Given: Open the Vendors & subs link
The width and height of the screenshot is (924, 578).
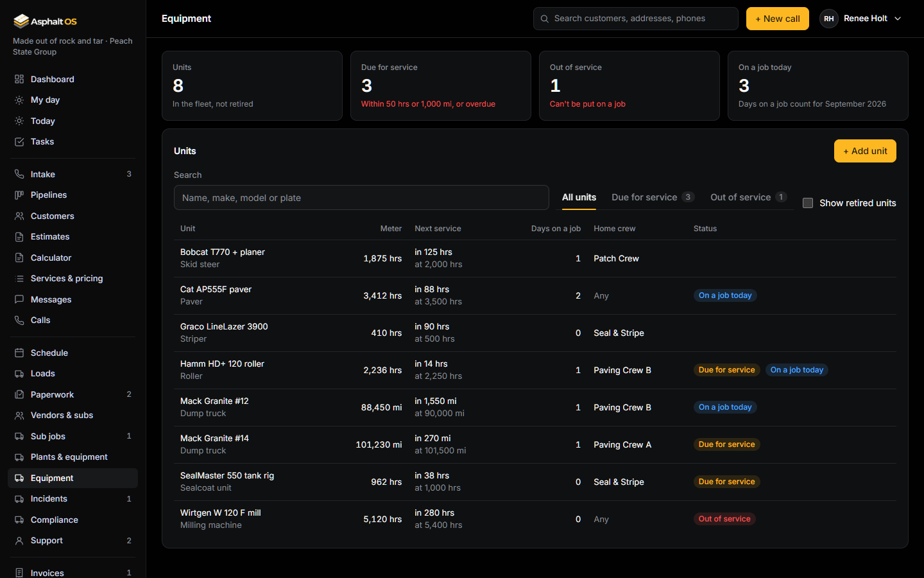Looking at the screenshot, I should 73,416.
